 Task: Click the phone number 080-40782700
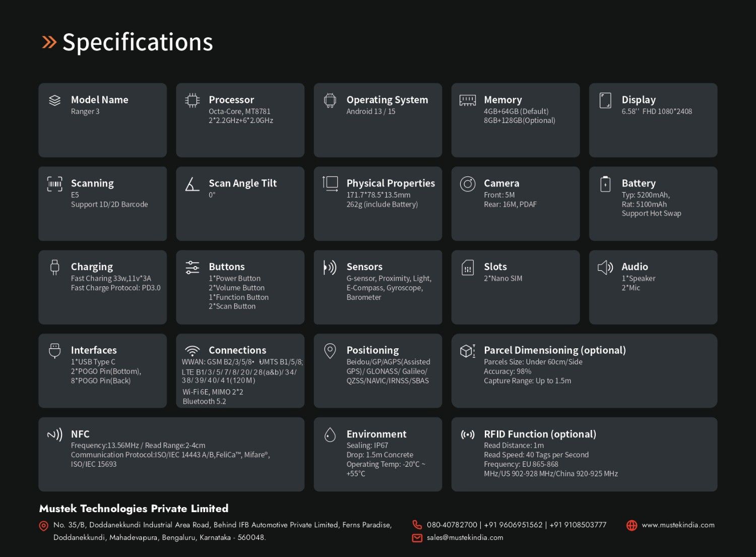click(452, 525)
